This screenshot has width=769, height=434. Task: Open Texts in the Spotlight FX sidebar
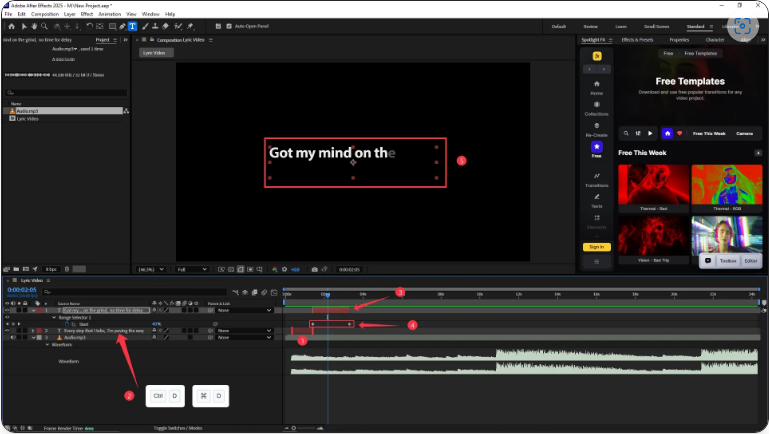pyautogui.click(x=596, y=201)
